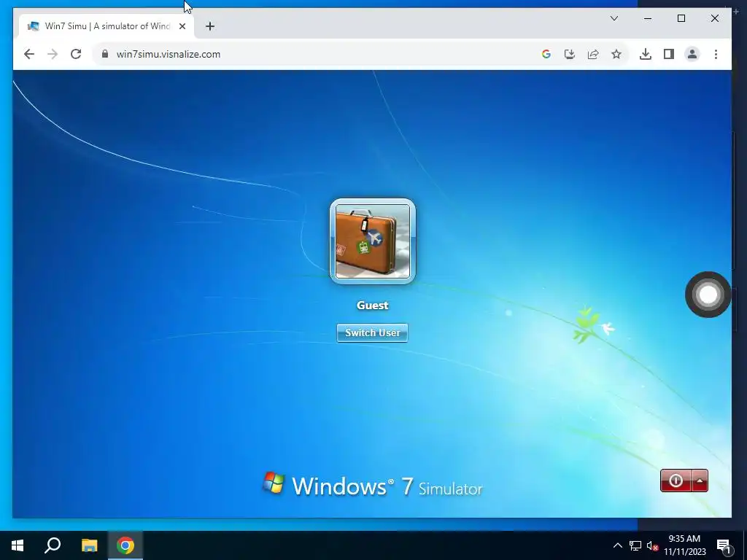
Task: Minimize the Chrome window
Action: click(x=648, y=18)
